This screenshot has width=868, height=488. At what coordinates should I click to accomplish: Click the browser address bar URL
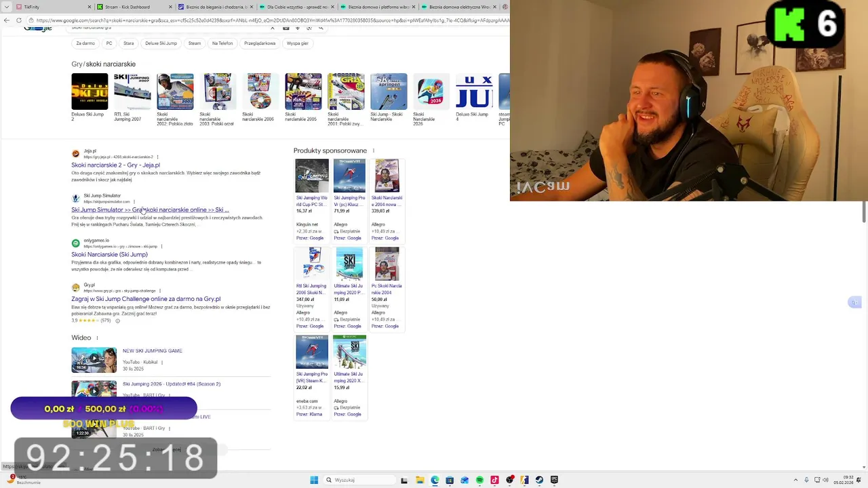click(x=271, y=20)
